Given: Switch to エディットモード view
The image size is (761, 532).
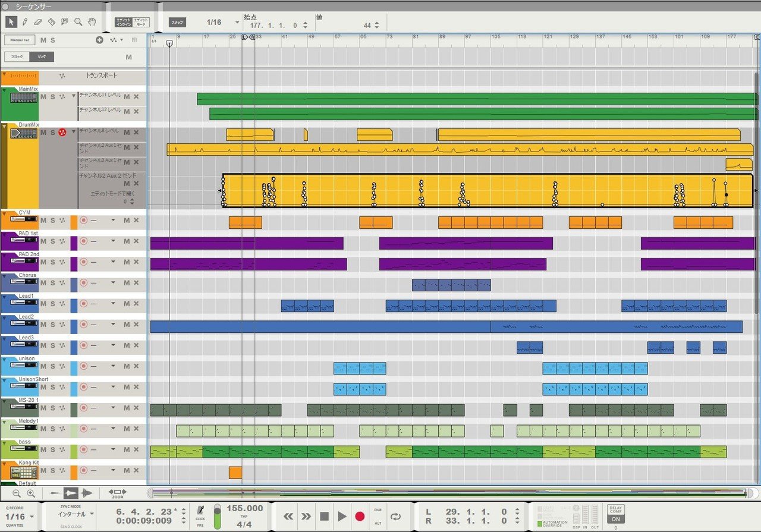Looking at the screenshot, I should 141,23.
